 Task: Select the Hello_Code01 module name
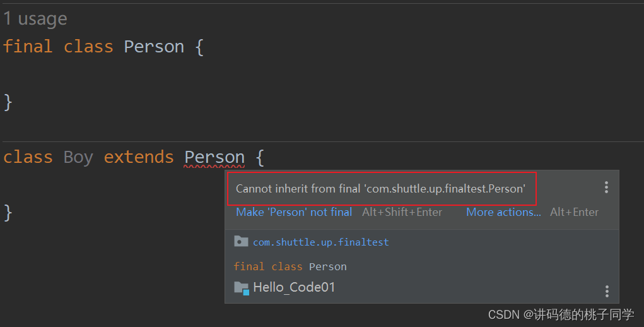(x=294, y=287)
